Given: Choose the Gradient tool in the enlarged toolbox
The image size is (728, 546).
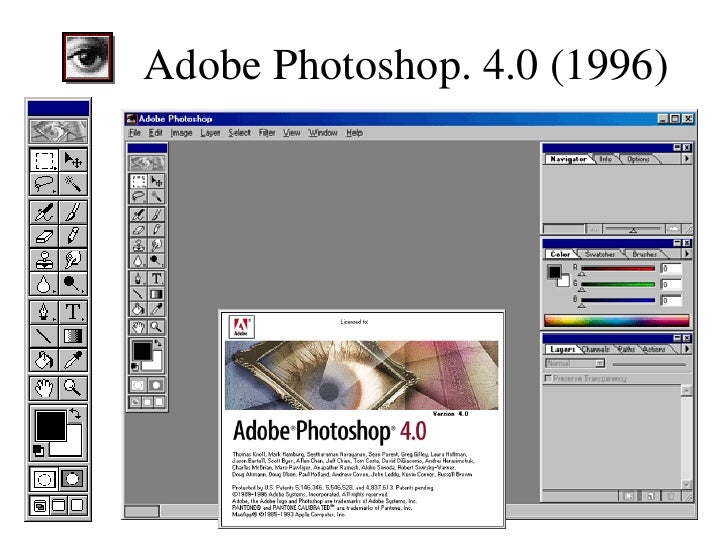Looking at the screenshot, I should click(73, 336).
